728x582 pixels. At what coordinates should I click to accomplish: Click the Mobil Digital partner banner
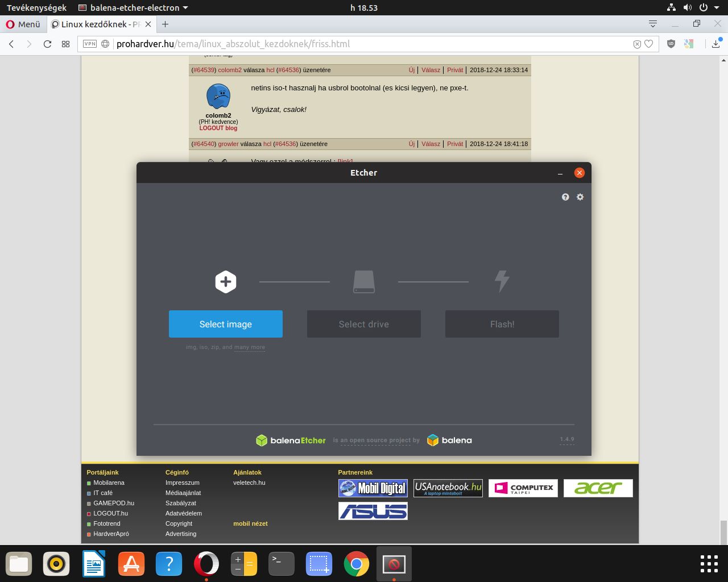tap(373, 488)
